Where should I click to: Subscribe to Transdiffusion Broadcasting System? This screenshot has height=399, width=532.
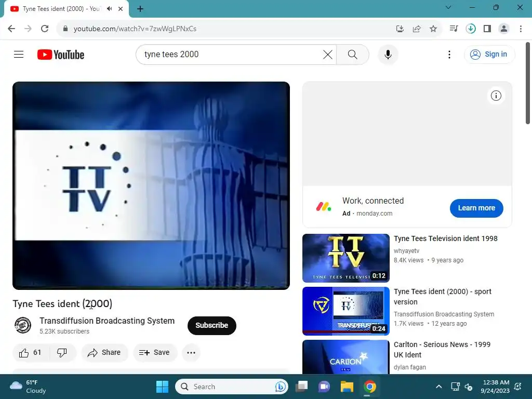pyautogui.click(x=212, y=325)
